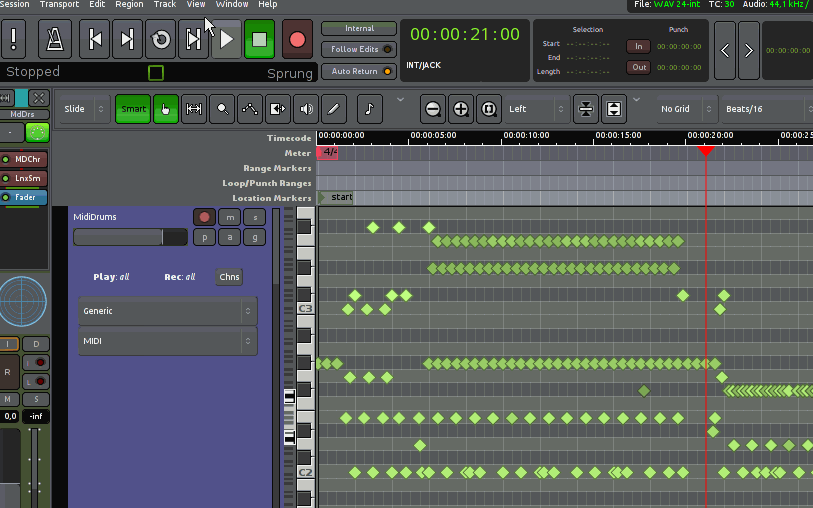Toggle the metronome click button
Image resolution: width=813 pixels, height=508 pixels.
point(55,40)
